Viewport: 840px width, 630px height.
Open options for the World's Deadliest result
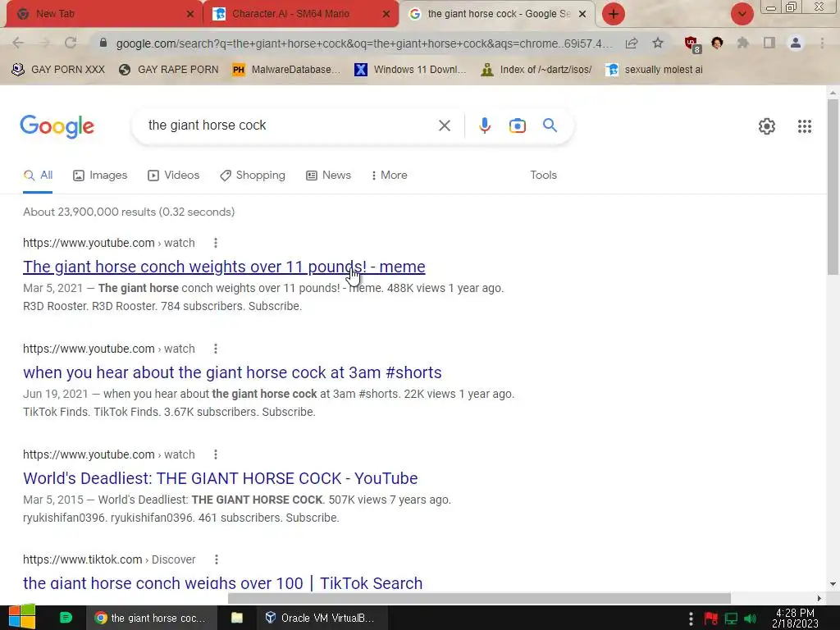216,454
